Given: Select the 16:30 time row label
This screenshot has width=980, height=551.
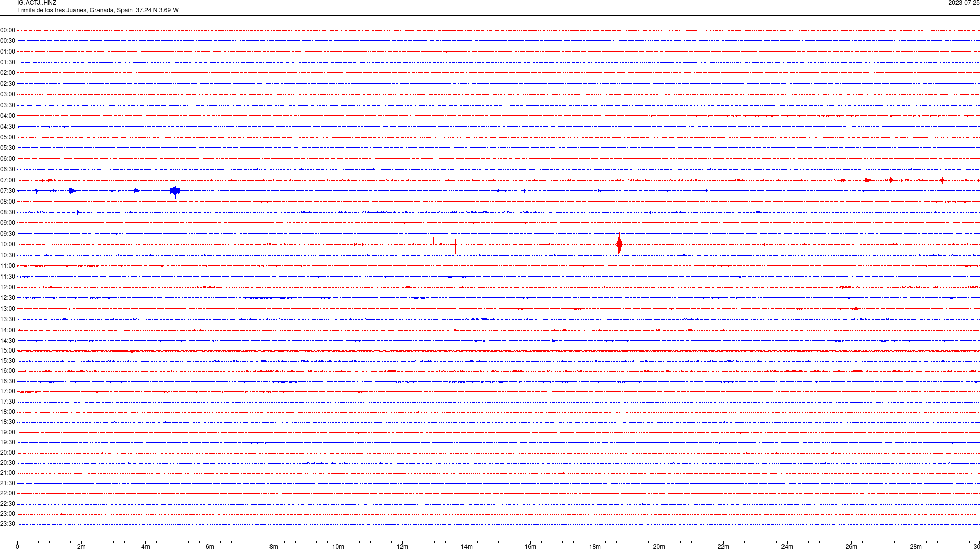Looking at the screenshot, I should [x=8, y=381].
